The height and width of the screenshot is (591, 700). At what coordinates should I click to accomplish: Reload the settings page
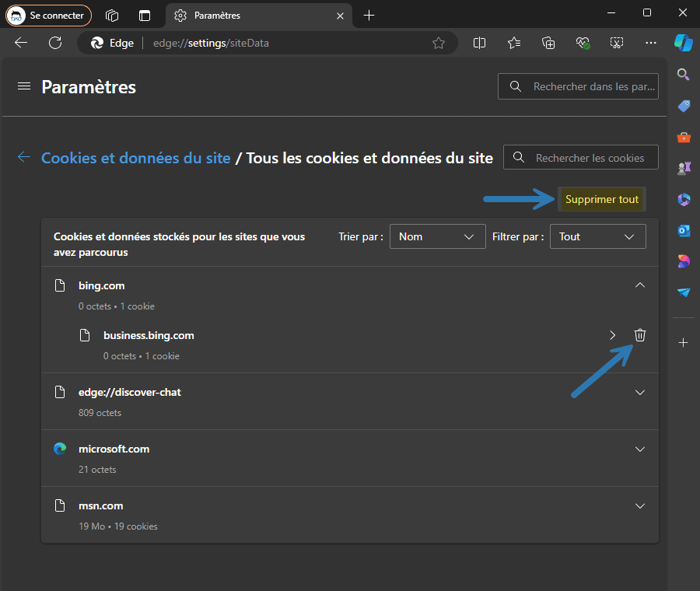pyautogui.click(x=55, y=43)
